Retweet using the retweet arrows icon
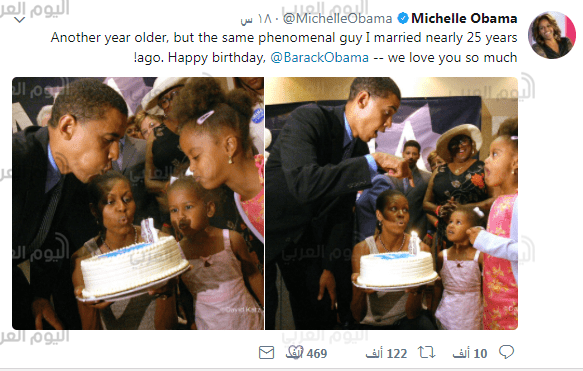 [426, 352]
